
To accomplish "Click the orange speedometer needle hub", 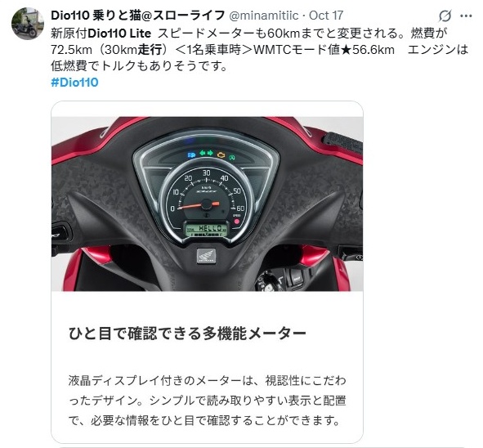I will tap(207, 204).
